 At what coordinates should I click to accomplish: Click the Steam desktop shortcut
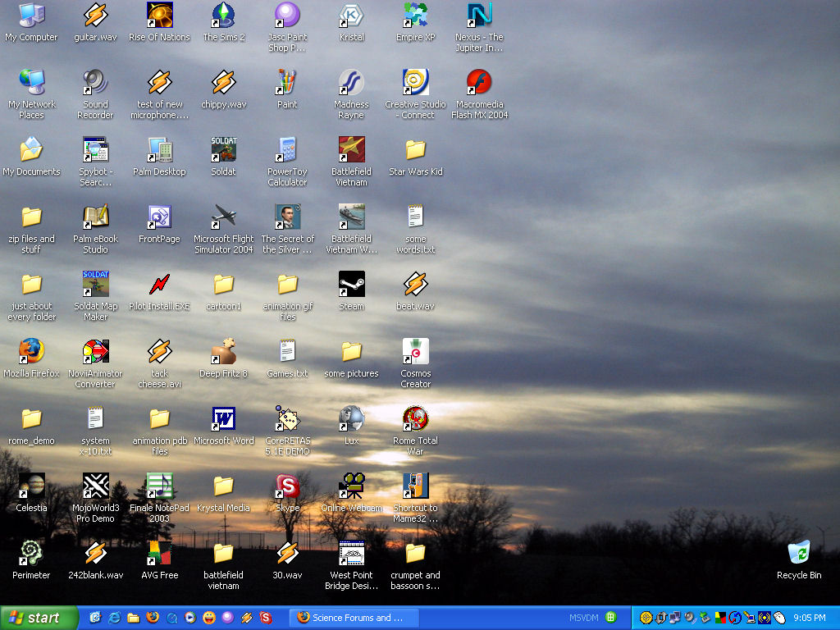click(351, 285)
